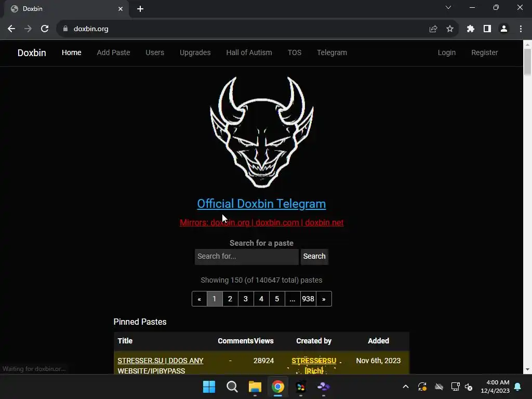This screenshot has width=532, height=399.
Task: Open the Extensions puzzle icon
Action: click(x=471, y=29)
